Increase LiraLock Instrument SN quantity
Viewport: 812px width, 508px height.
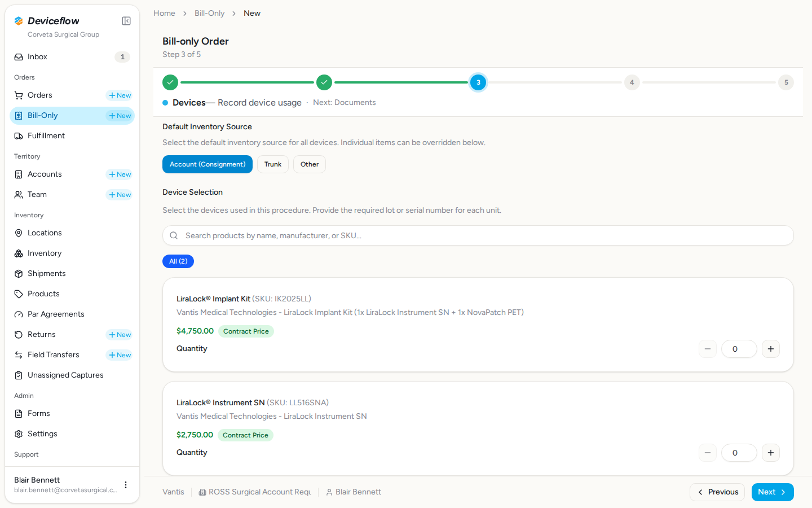771,453
